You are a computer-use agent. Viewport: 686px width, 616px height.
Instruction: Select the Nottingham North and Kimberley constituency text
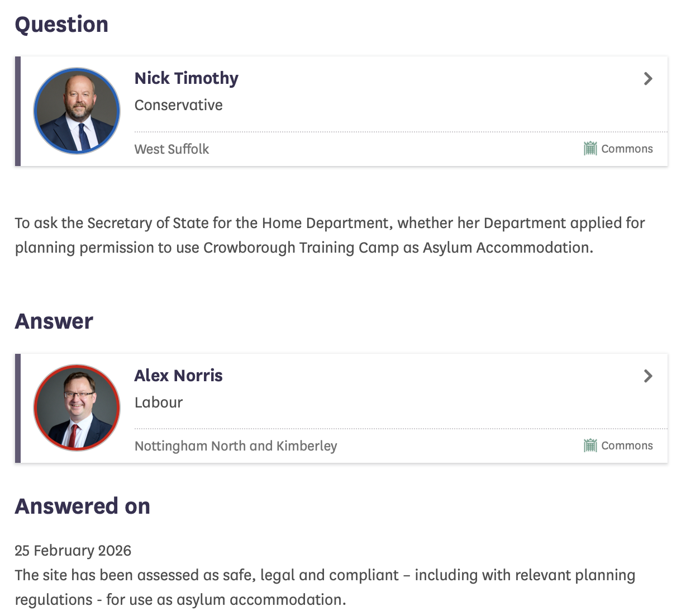tap(236, 446)
